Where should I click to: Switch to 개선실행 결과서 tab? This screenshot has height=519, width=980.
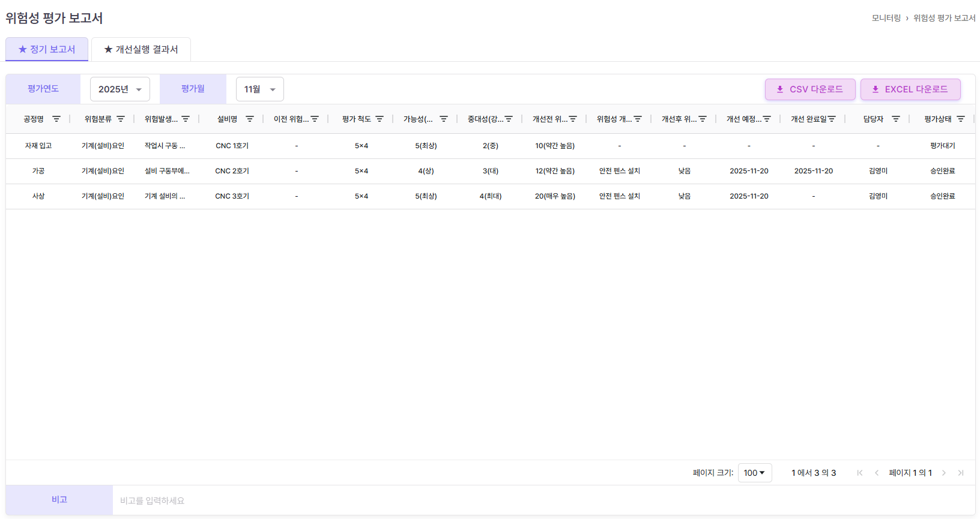coord(141,49)
